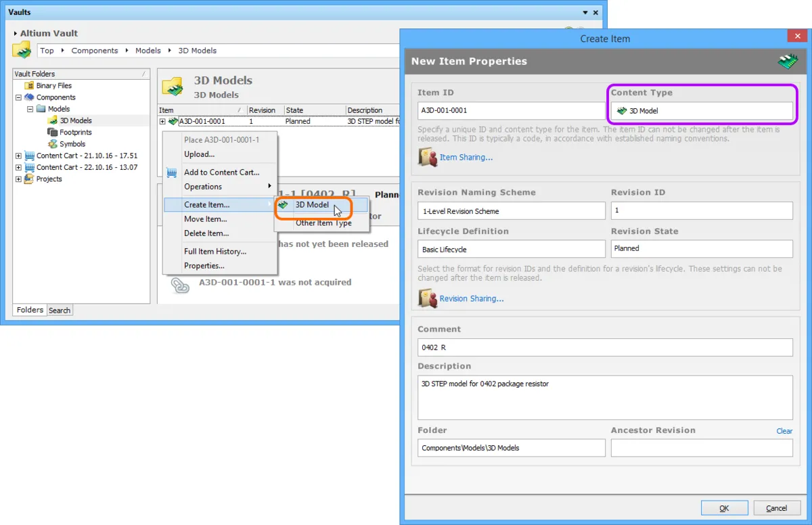Expand Content Cart - 22.10.16 - 13.07 node

pos(18,167)
